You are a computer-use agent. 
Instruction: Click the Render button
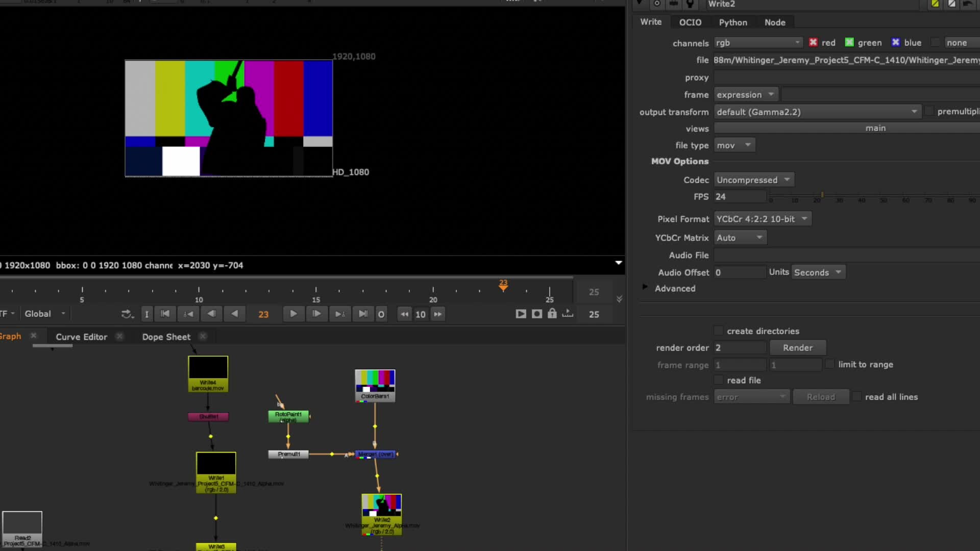coord(797,347)
